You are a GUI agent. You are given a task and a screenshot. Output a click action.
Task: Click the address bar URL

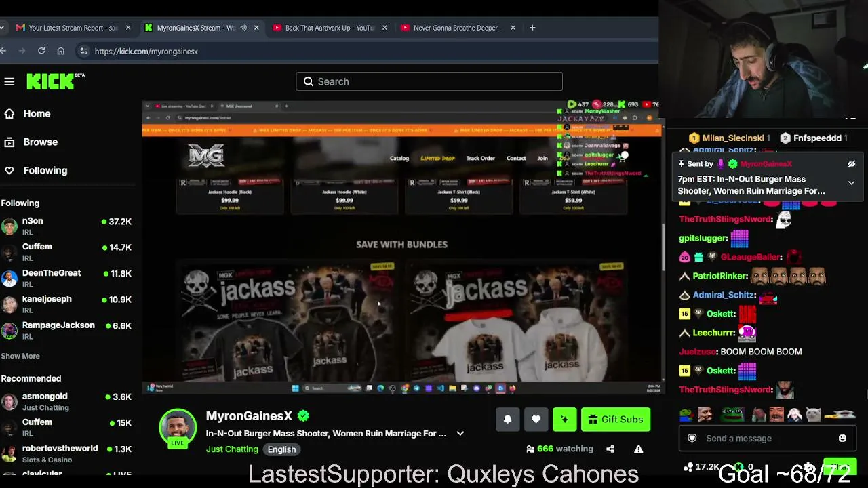pyautogui.click(x=146, y=51)
